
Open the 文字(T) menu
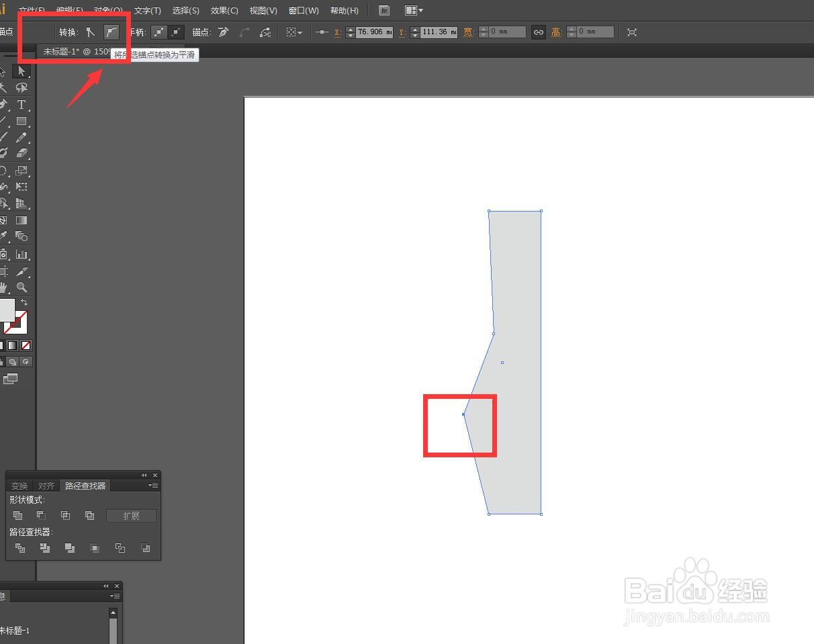click(147, 10)
